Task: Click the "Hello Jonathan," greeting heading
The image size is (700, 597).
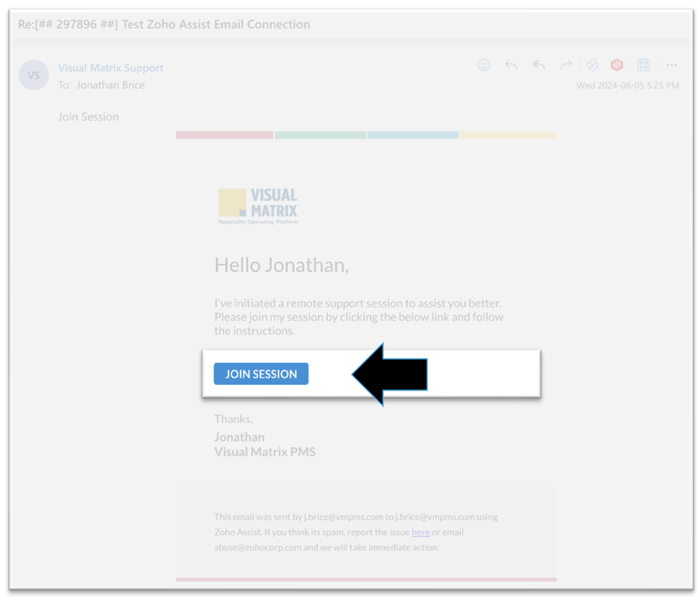Action: (x=281, y=265)
